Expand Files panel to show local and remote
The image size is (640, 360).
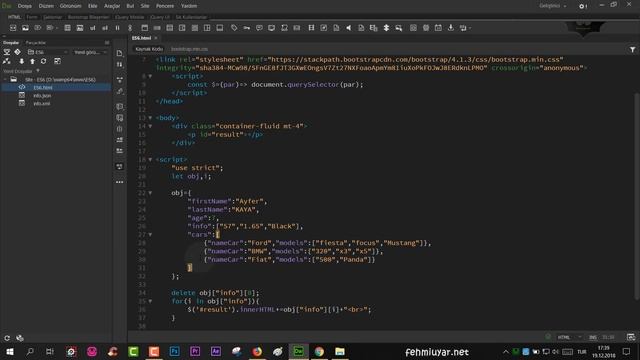pyautogui.click(x=57, y=61)
